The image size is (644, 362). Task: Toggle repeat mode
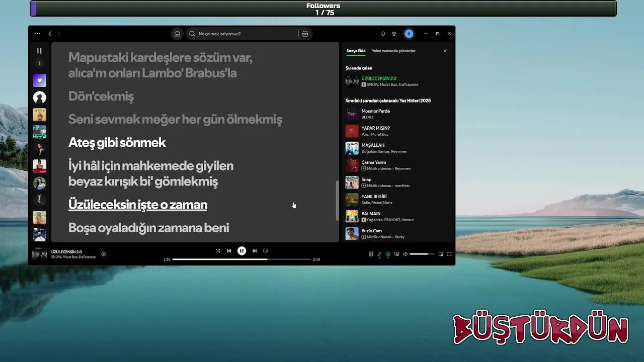265,251
